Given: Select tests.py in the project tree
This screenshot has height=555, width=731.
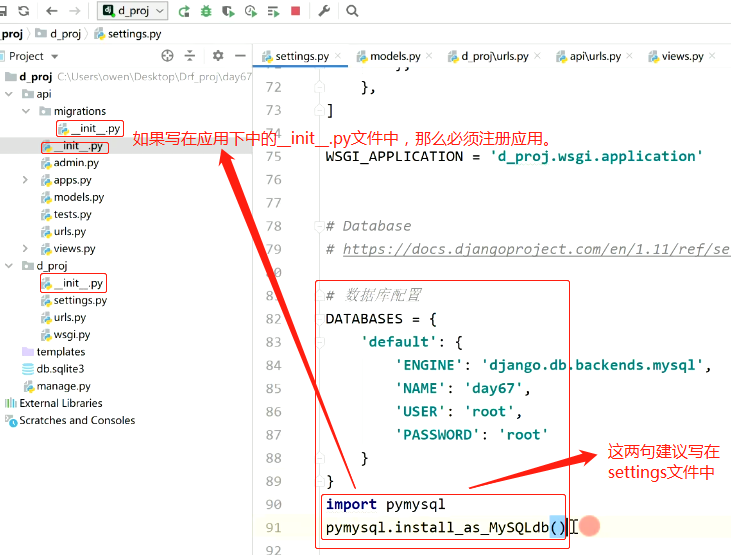Looking at the screenshot, I should (x=66, y=215).
